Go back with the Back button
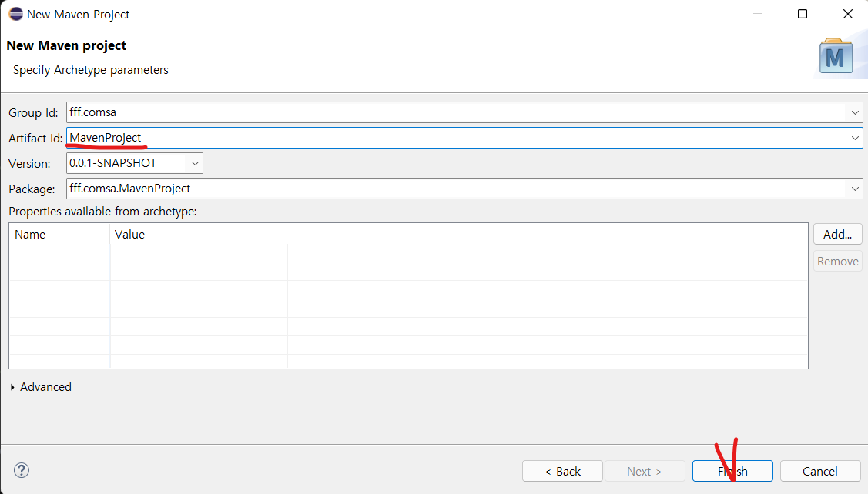 click(562, 472)
